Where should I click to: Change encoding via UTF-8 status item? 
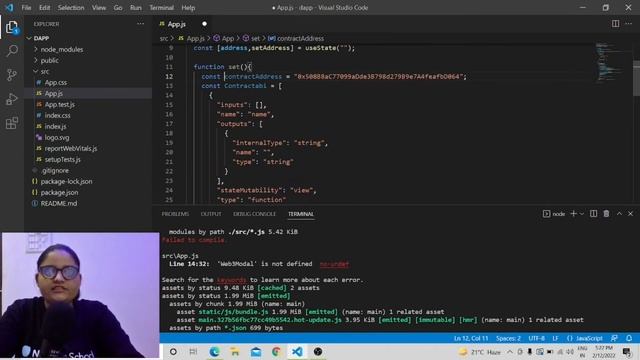[536, 338]
